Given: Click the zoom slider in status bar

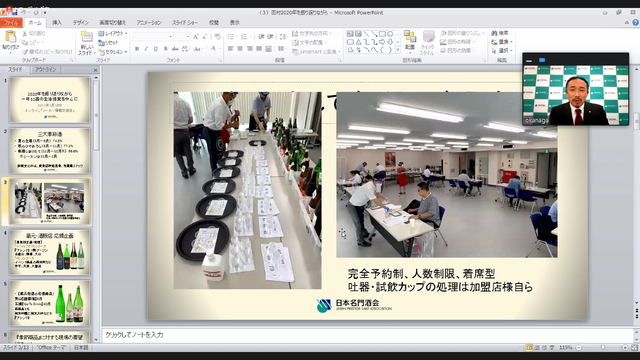Looking at the screenshot, I should click(602, 347).
